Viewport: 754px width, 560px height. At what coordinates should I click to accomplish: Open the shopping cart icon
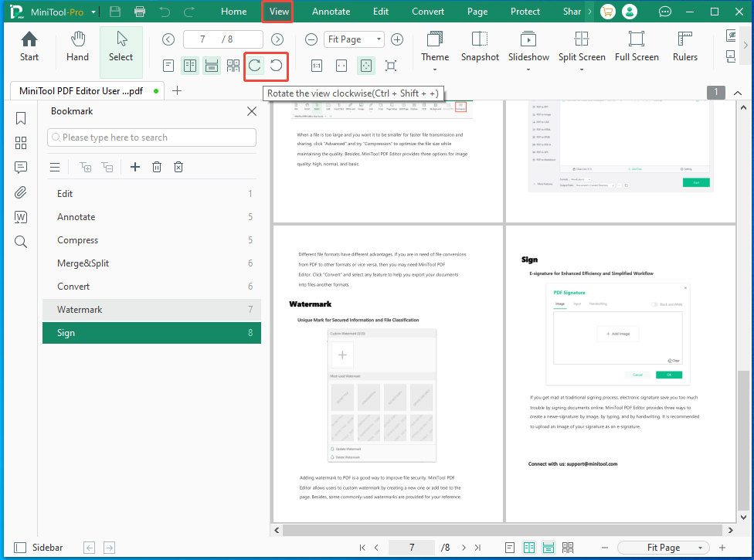pyautogui.click(x=608, y=12)
